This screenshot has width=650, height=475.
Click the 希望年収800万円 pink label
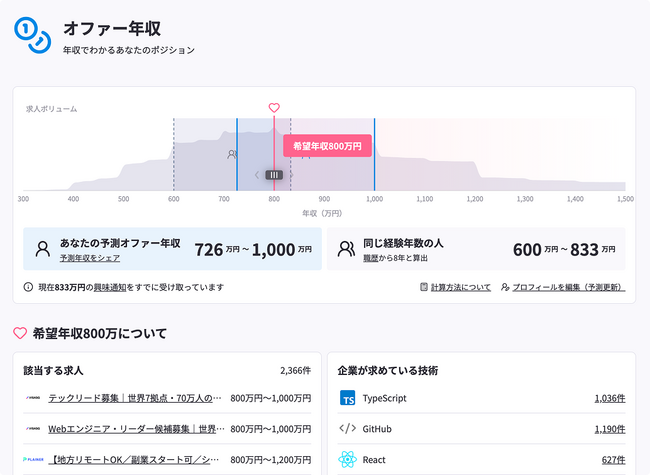[327, 146]
